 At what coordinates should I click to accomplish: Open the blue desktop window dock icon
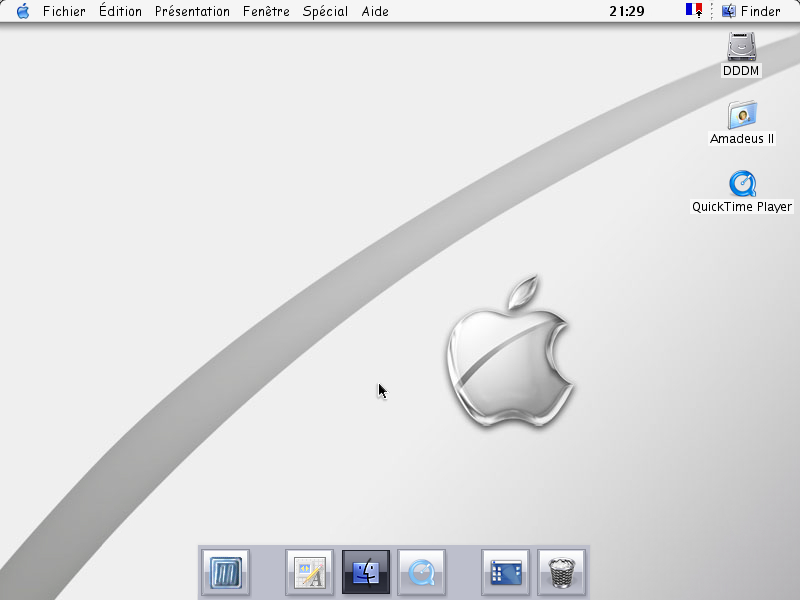pos(505,572)
